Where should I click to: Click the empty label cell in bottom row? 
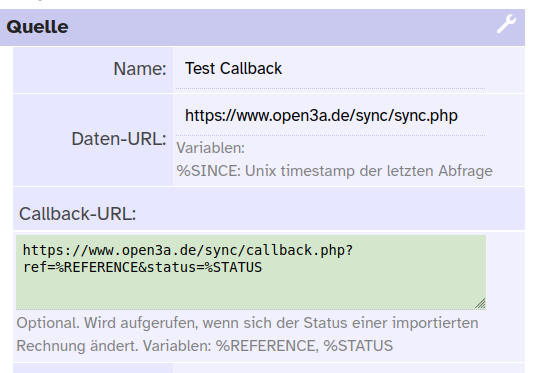click(93, 368)
